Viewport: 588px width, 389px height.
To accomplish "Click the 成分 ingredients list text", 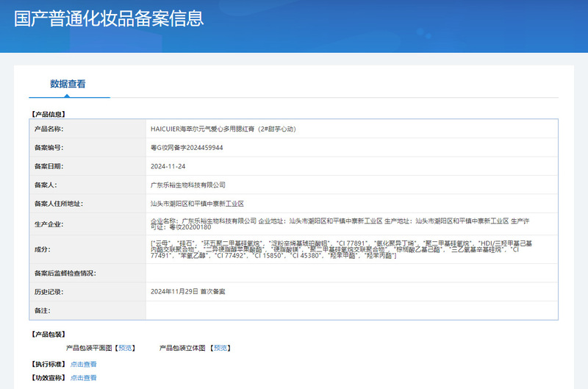I will pyautogui.click(x=341, y=249).
